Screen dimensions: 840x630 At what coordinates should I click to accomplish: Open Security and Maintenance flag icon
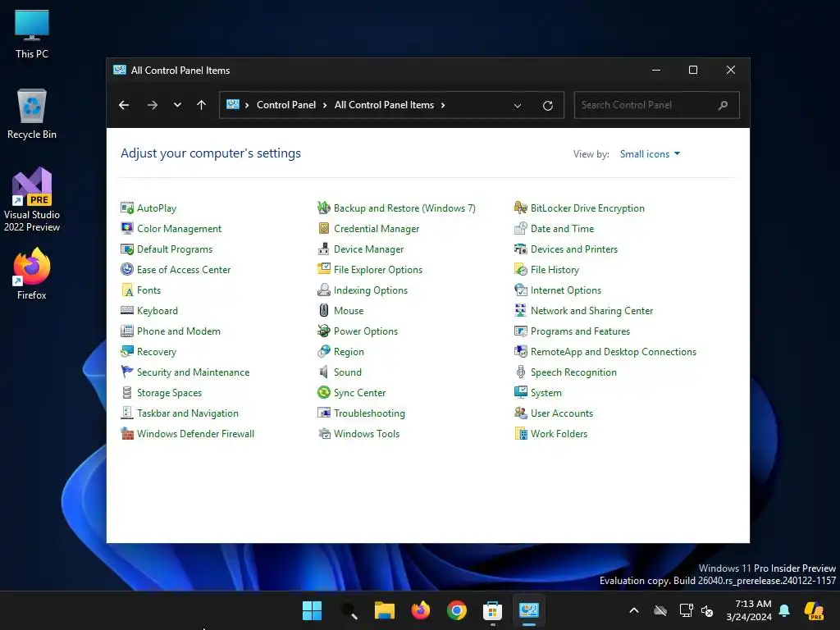pos(127,372)
